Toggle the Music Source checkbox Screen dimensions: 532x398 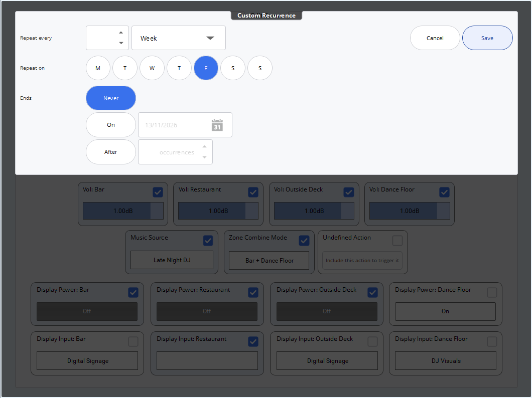208,241
